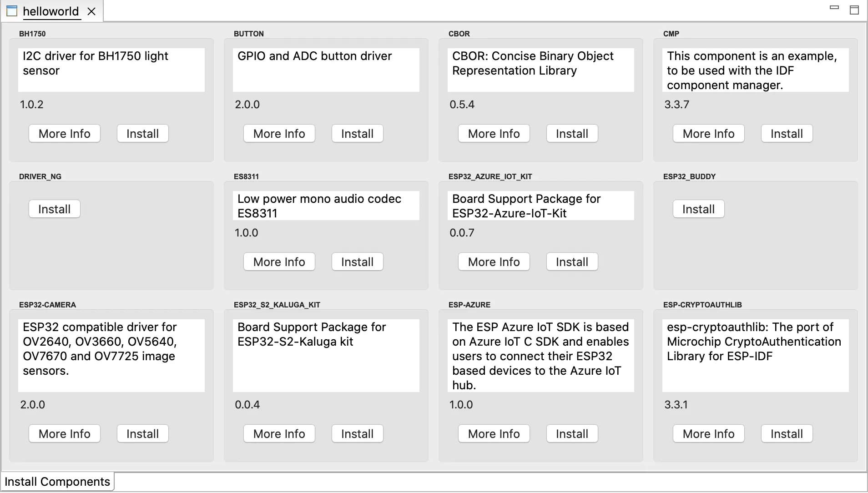Viewport: 868px width, 493px height.
Task: Click the ESP32-CAMERA description text area
Action: (111, 356)
